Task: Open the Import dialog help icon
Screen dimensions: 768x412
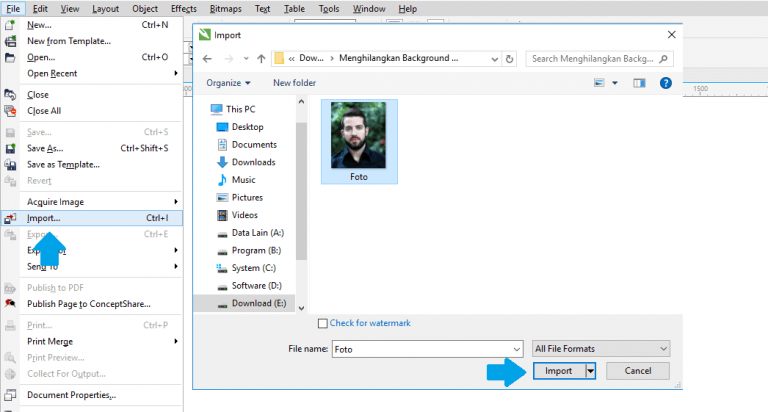Action: coord(666,83)
